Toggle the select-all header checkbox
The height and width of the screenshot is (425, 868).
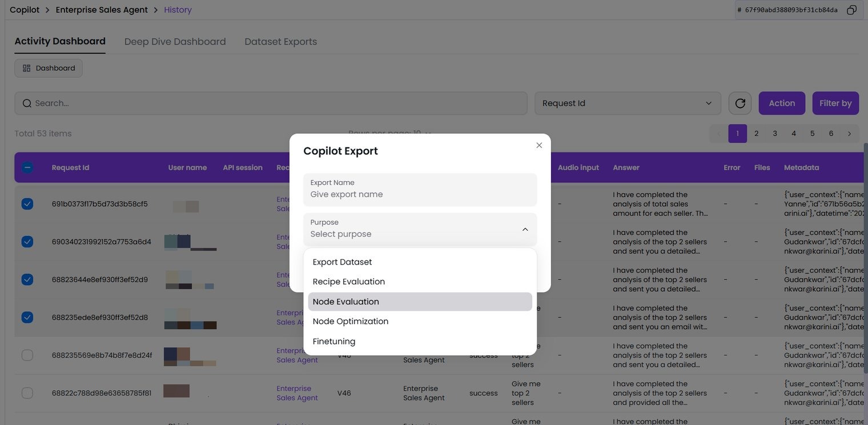[x=27, y=167]
